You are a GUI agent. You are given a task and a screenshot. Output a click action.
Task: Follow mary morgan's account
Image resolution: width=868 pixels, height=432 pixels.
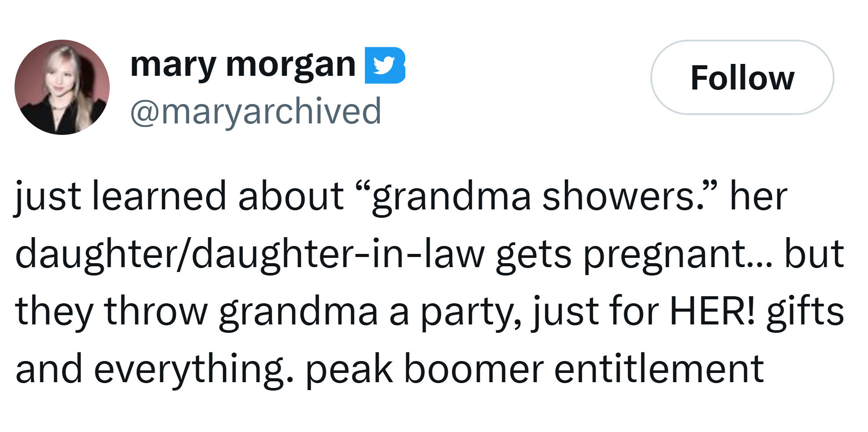pos(742,78)
